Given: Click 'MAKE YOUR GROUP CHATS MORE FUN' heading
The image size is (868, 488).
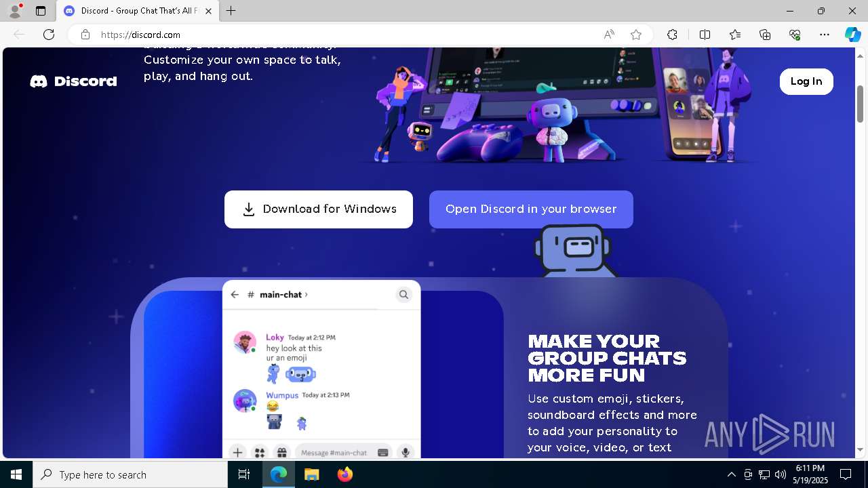Looking at the screenshot, I should (x=608, y=358).
